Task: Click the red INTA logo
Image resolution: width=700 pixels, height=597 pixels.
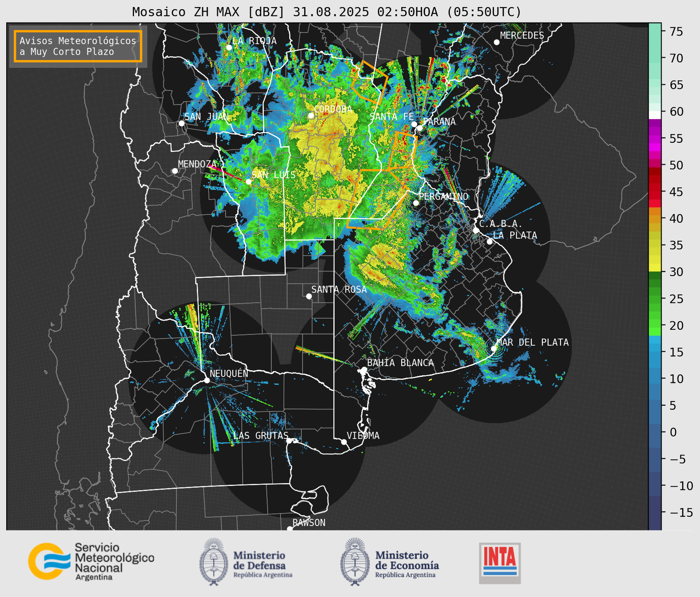Action: point(500,563)
